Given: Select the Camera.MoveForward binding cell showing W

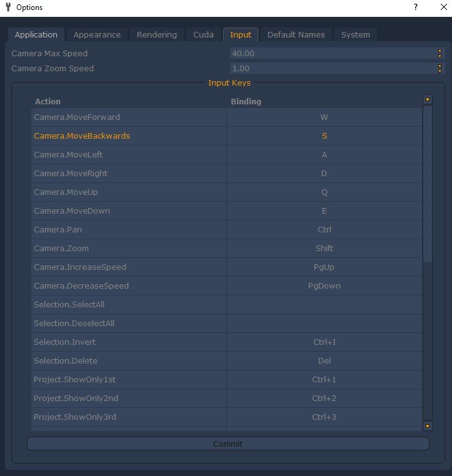Looking at the screenshot, I should pos(324,117).
